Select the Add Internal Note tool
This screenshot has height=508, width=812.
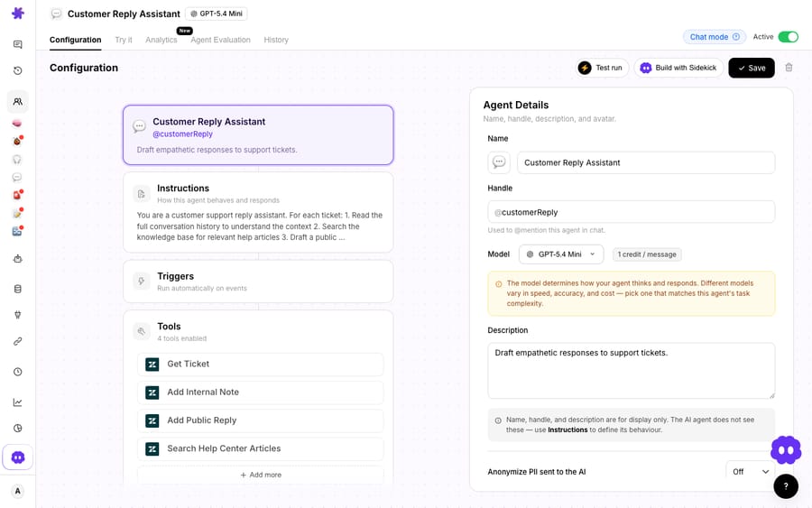pyautogui.click(x=261, y=393)
